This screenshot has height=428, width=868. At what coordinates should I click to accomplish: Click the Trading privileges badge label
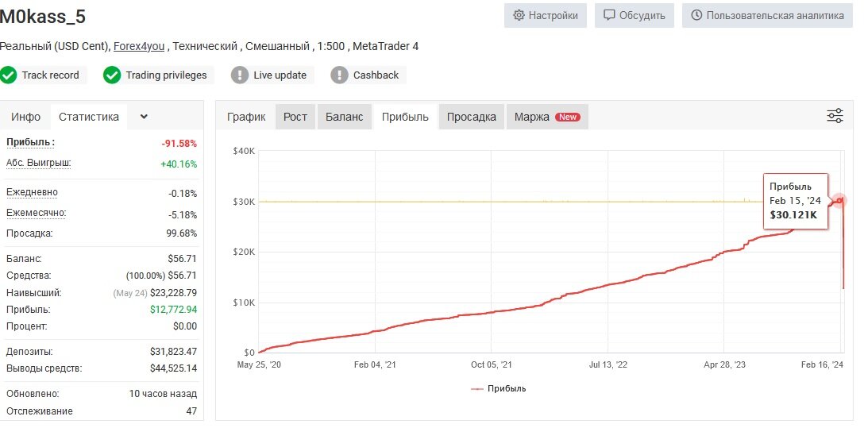coord(166,75)
